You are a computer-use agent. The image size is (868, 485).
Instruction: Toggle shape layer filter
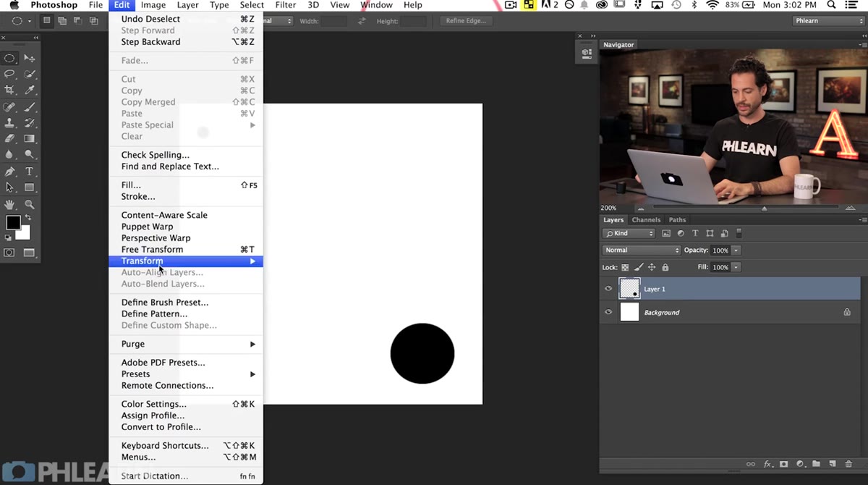pos(710,233)
